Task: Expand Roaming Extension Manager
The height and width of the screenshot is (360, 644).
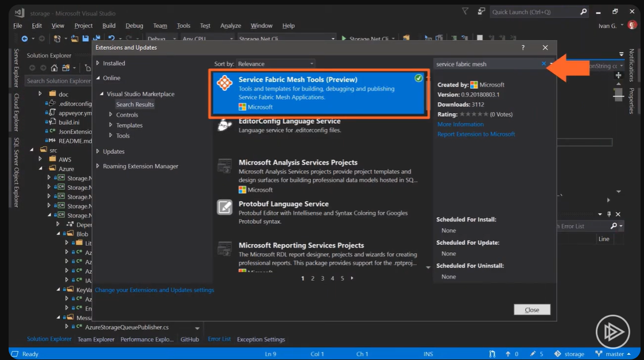Action: [98, 166]
